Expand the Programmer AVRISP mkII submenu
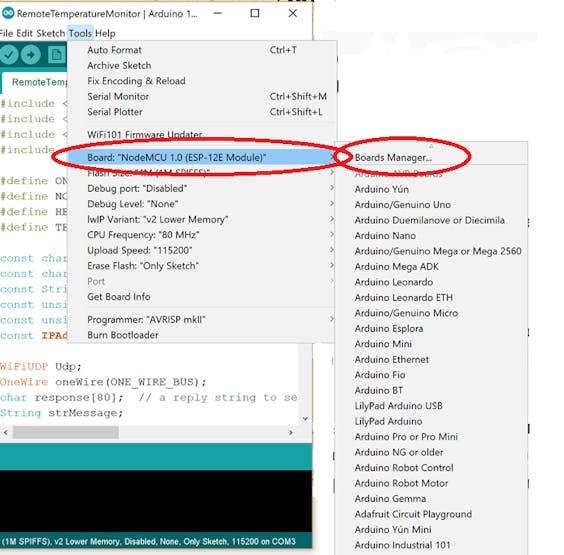This screenshot has width=564, height=555. point(202,319)
